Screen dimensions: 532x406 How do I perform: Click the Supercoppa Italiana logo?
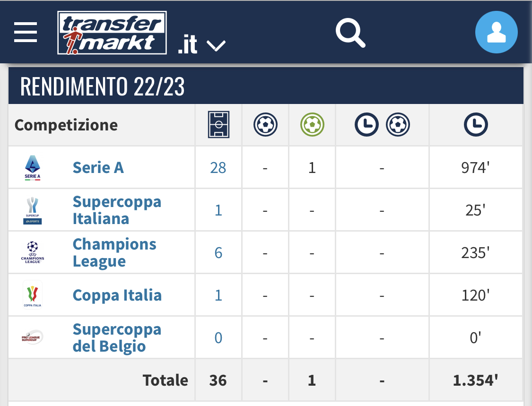click(x=33, y=210)
